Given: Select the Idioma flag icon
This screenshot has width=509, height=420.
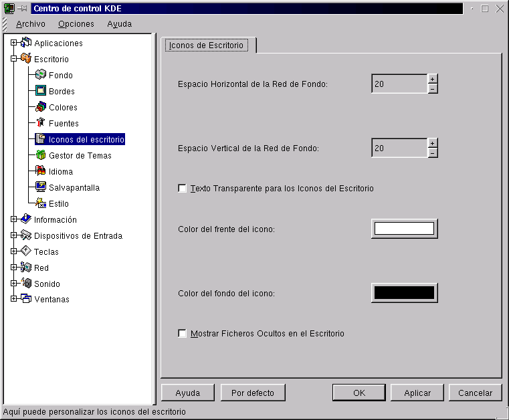Looking at the screenshot, I should point(41,172).
